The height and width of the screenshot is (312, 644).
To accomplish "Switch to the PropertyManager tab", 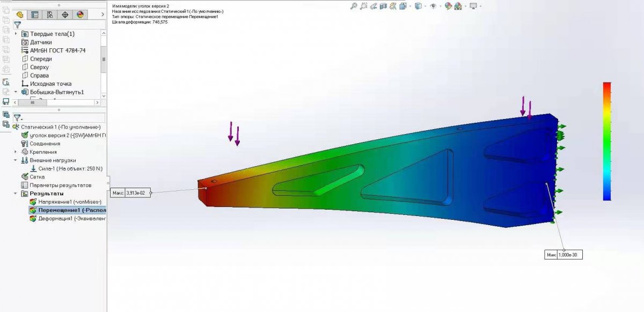I will click(x=35, y=14).
